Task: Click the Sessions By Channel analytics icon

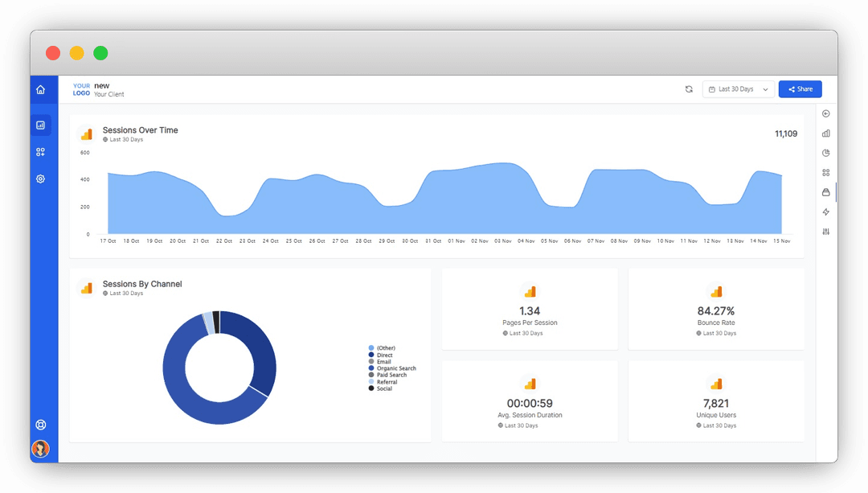Action: pyautogui.click(x=86, y=288)
